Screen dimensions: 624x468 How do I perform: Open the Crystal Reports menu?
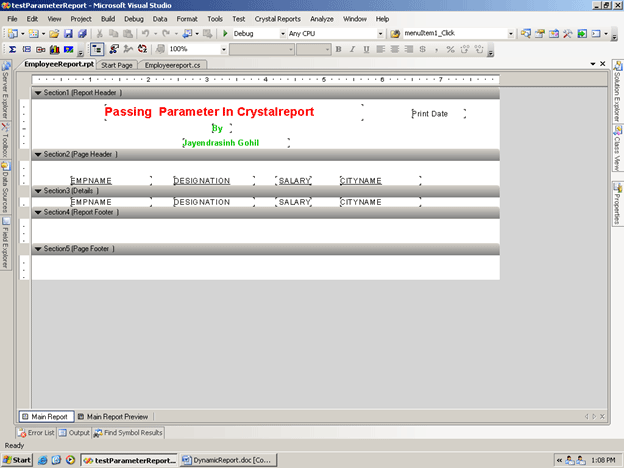[x=278, y=19]
